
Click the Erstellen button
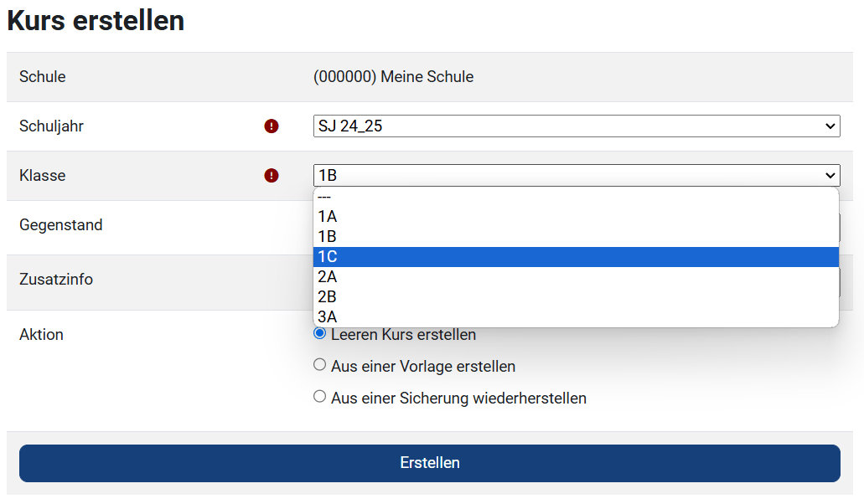[430, 463]
